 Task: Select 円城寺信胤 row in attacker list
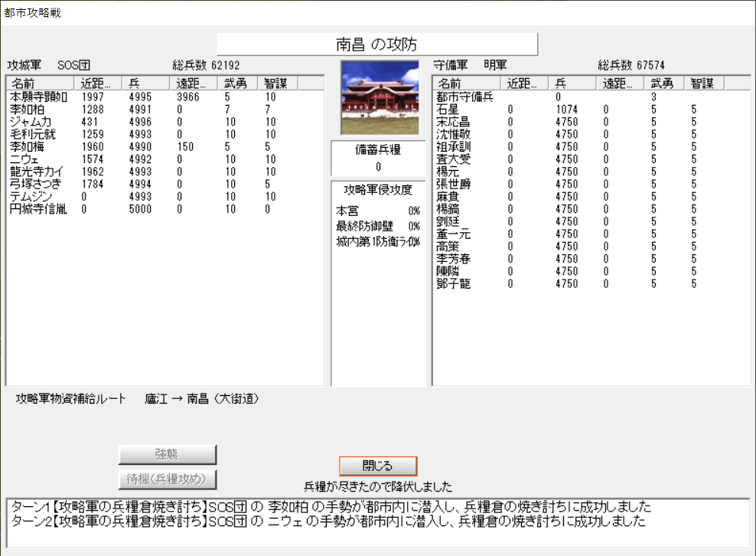click(x=38, y=209)
